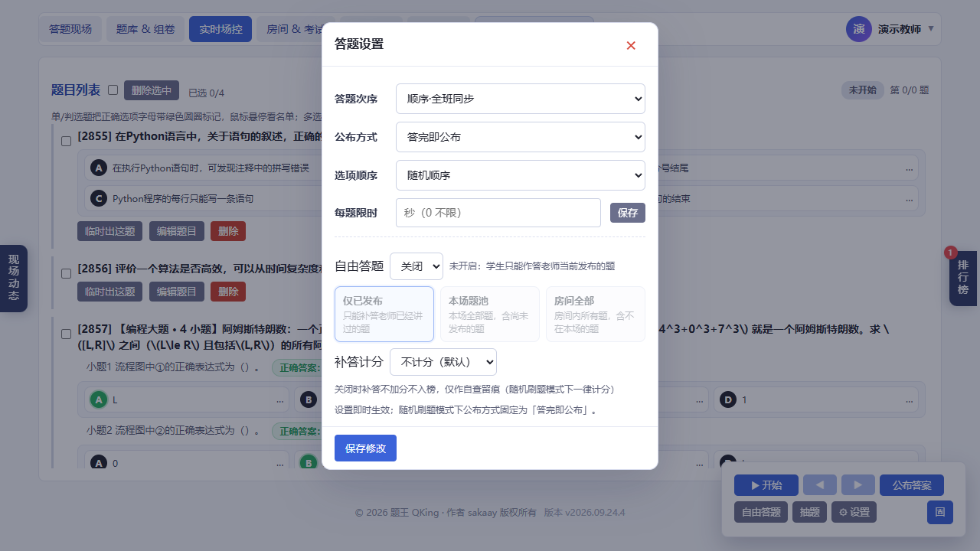Click 临时出这题 under question 2855

[x=110, y=230]
